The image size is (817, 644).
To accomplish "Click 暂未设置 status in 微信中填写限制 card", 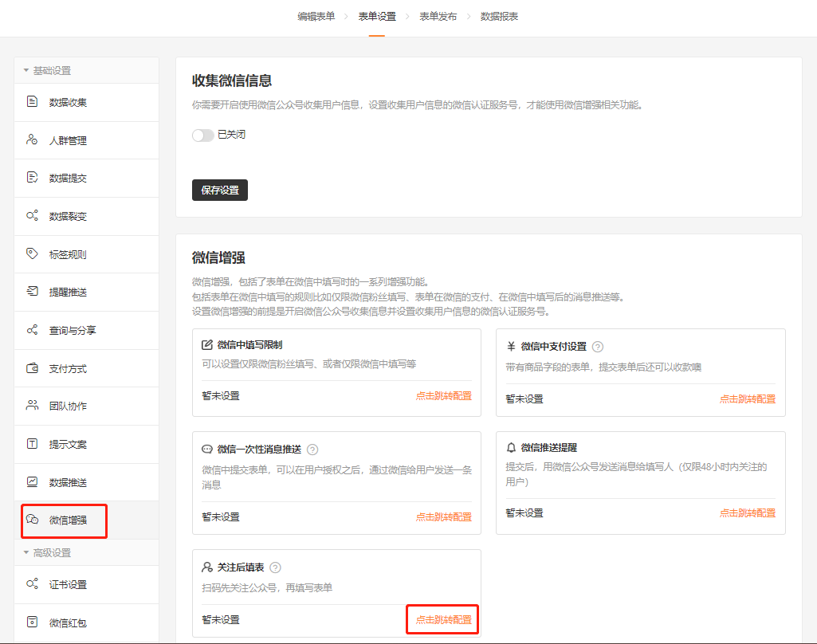I will point(221,396).
